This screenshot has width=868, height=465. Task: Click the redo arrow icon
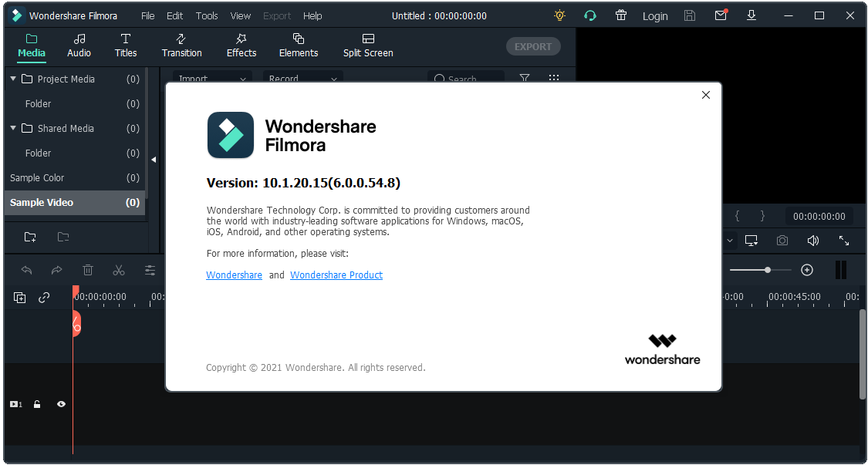[56, 270]
